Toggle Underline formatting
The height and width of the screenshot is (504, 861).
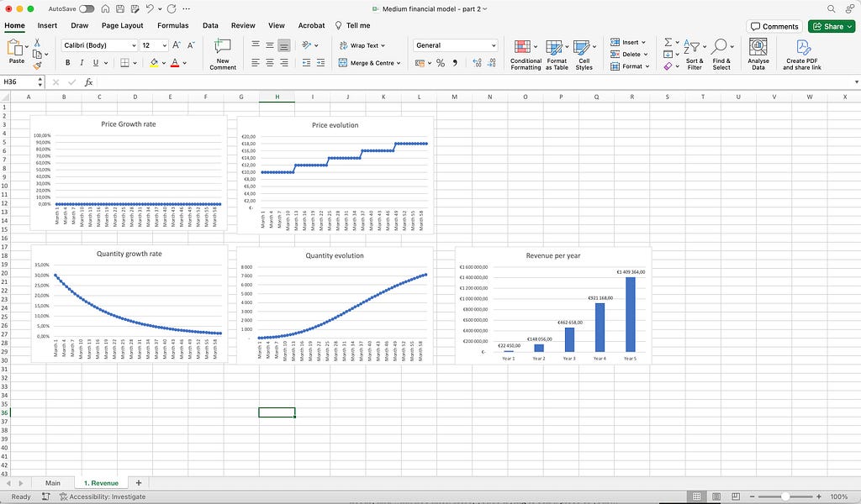[96, 63]
